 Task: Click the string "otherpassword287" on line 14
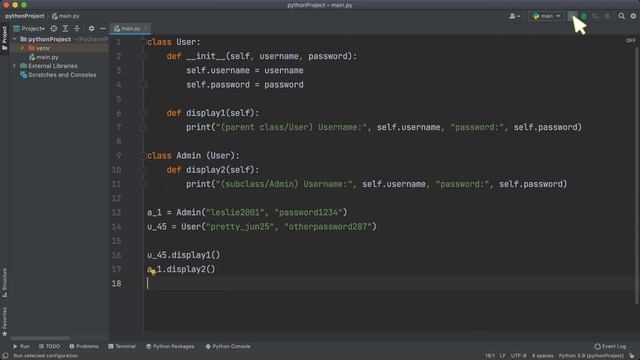[328, 227]
